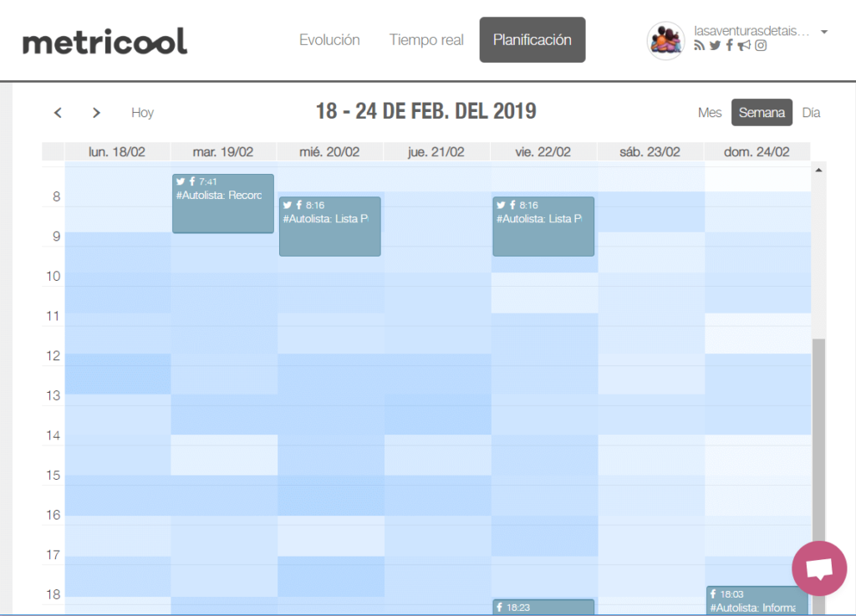This screenshot has width=856, height=616.
Task: Click the jue. 21/02 column header
Action: click(x=436, y=151)
